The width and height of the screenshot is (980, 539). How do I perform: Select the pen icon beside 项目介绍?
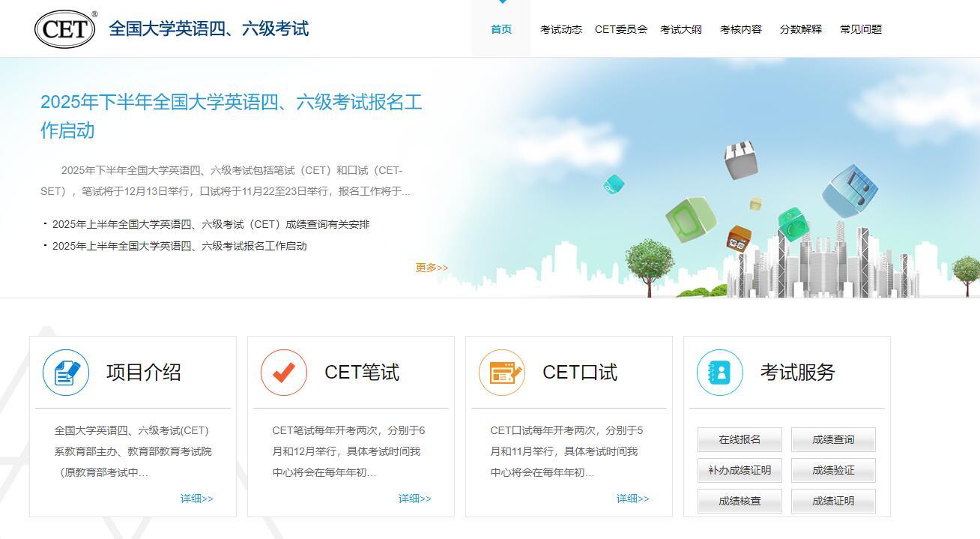tap(66, 372)
